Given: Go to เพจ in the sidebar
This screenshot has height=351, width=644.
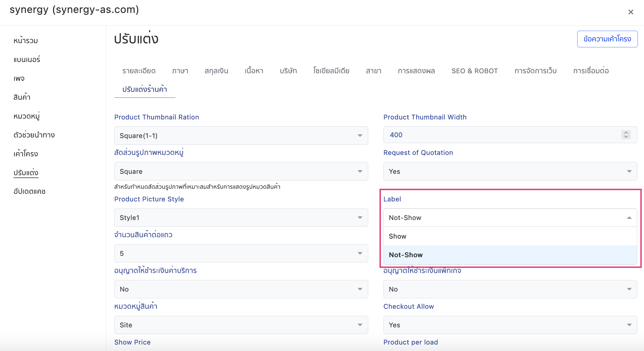Looking at the screenshot, I should tap(19, 78).
